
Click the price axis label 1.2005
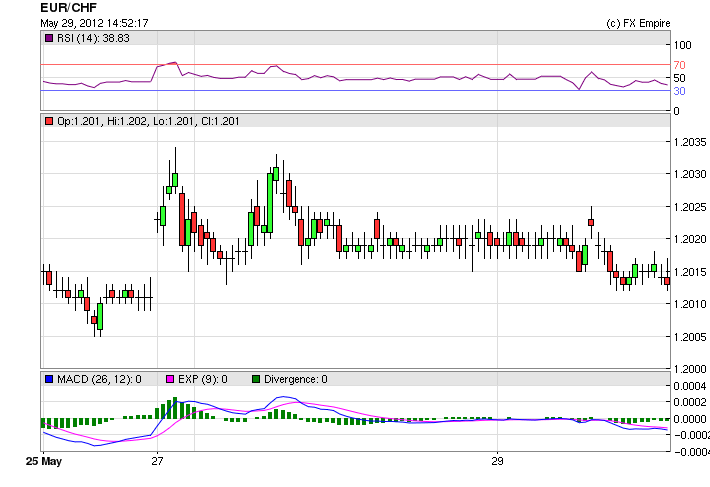click(690, 337)
